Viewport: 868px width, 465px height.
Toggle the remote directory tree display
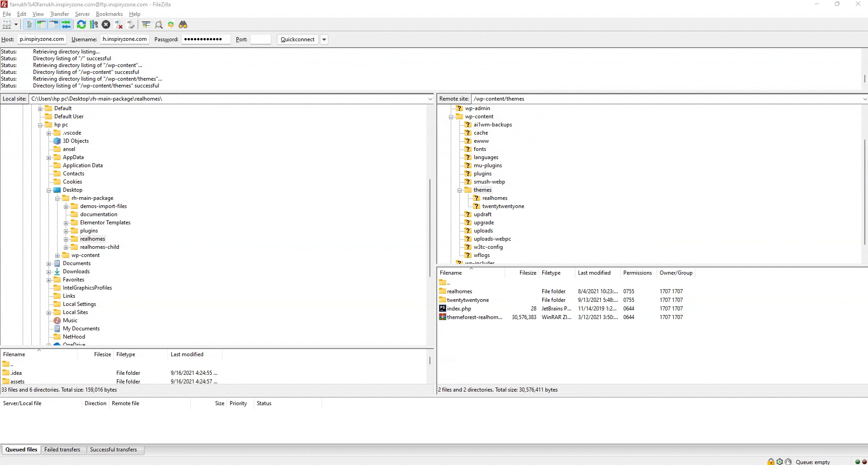(x=53, y=24)
